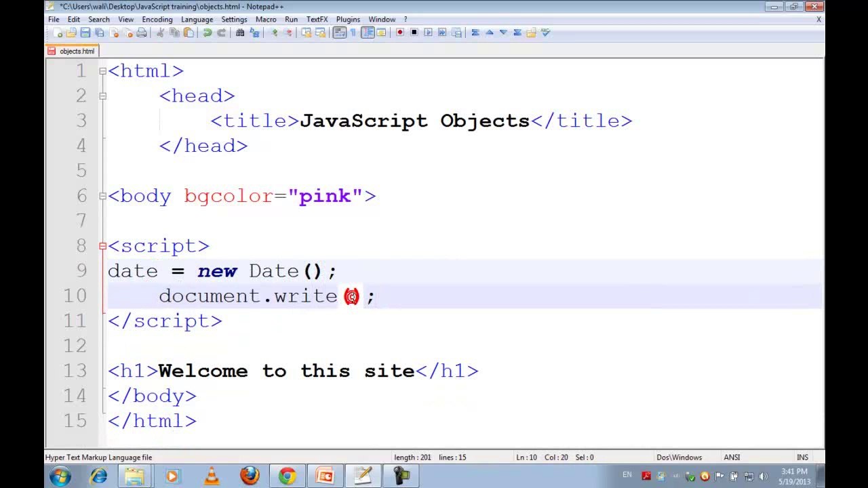Close the document with the menu-bar X
868x488 pixels.
click(818, 19)
